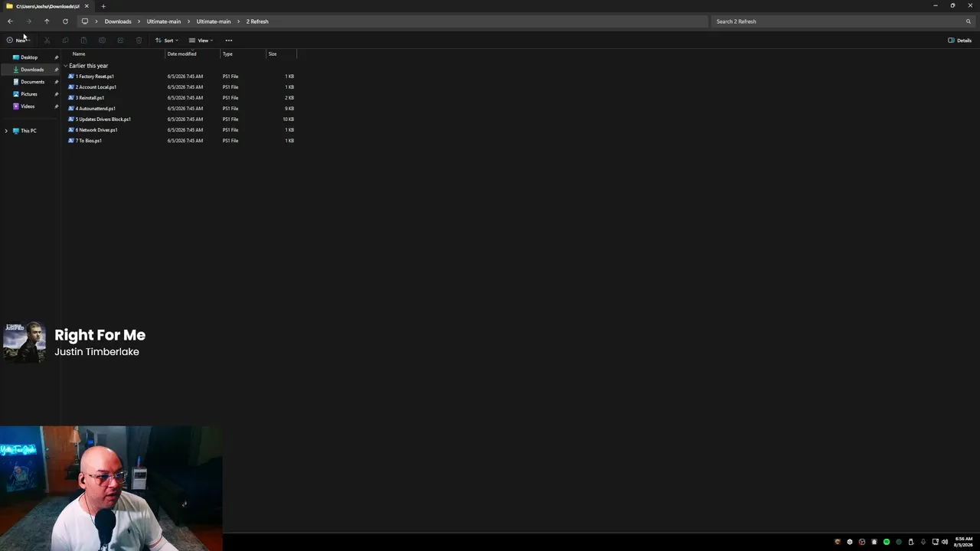Click the Cut scissors icon
The height and width of the screenshot is (551, 980).
click(x=47, y=41)
